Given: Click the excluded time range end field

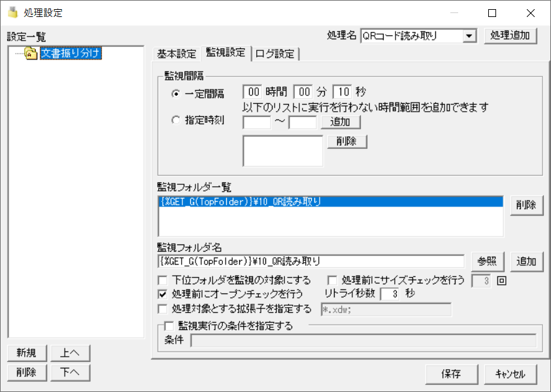Looking at the screenshot, I should (x=303, y=123).
